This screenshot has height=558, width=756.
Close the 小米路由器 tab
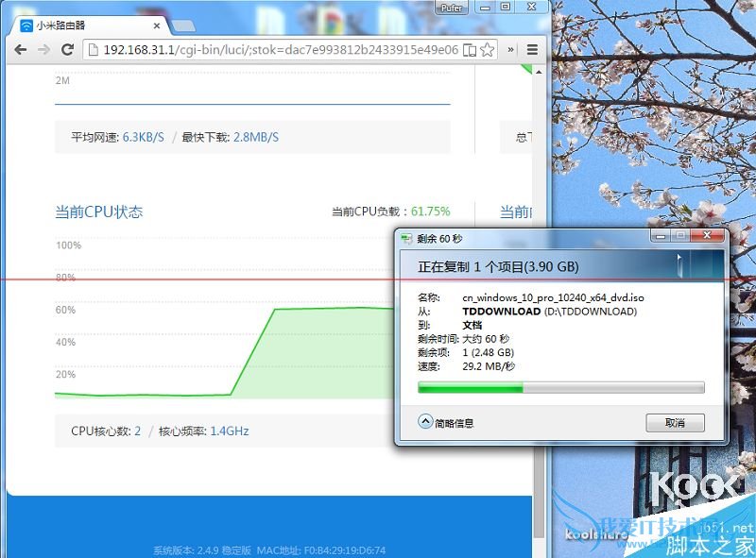[x=157, y=26]
